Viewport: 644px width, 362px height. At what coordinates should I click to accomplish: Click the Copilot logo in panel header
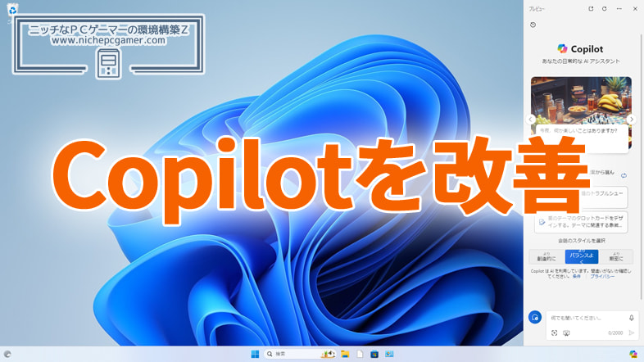(562, 49)
